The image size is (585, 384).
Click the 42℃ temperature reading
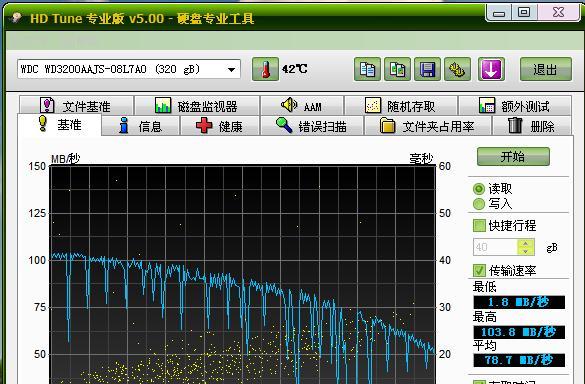pos(295,69)
